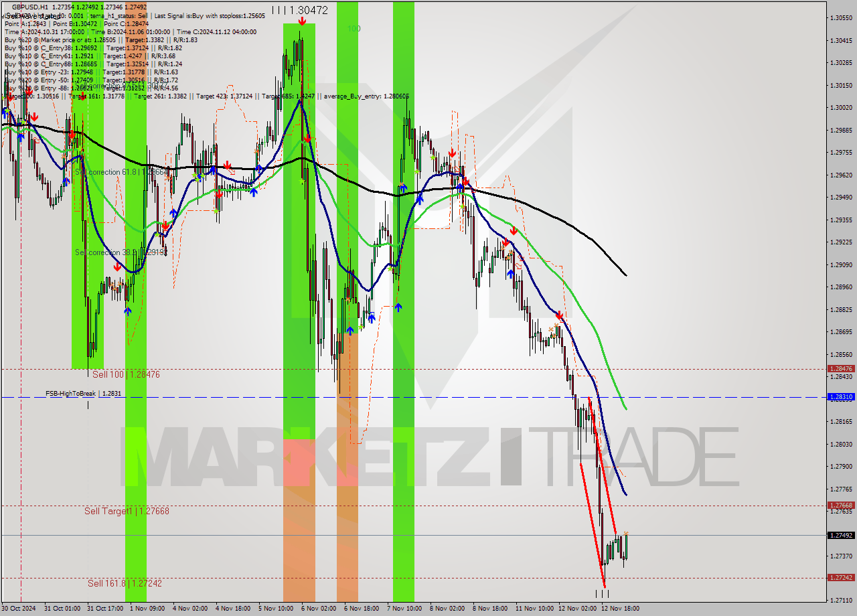
Task: Click the red sell arrow above the 1.30472 peak
Action: click(x=302, y=21)
